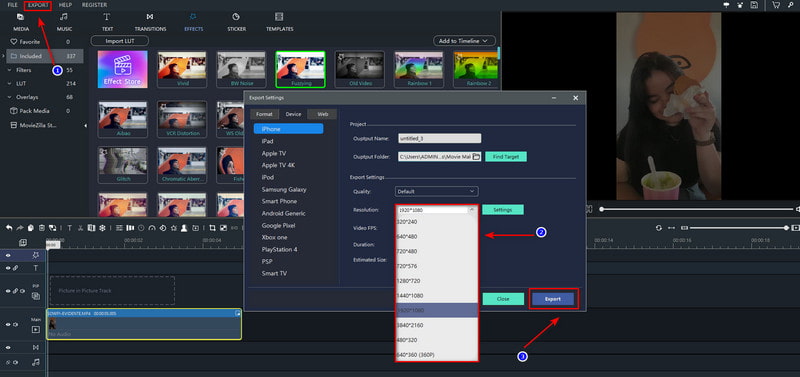800x377 pixels.
Task: Click the undo arrow in timeline toolbar
Action: point(9,228)
